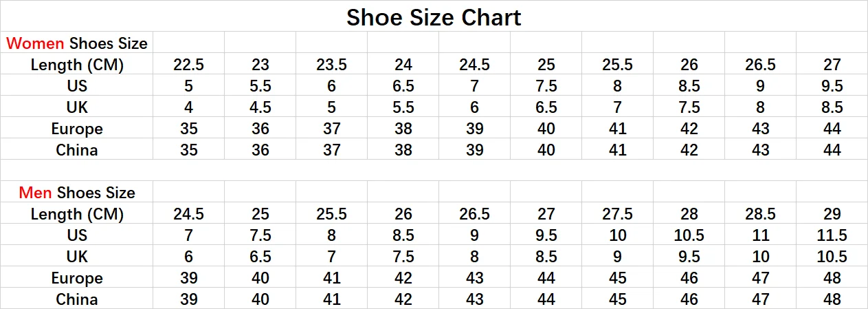Viewport: 868px width, 309px height.
Task: Click the 44 cell in women's China row
Action: pos(832,150)
